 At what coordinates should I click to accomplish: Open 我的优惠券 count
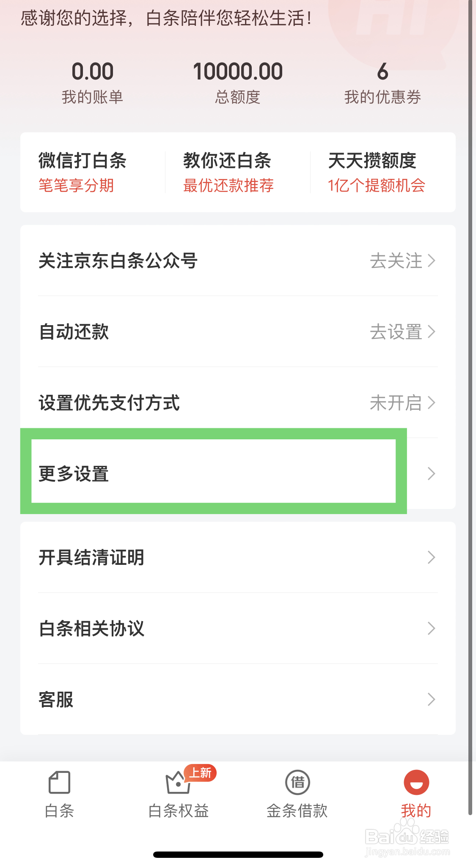[x=382, y=72]
